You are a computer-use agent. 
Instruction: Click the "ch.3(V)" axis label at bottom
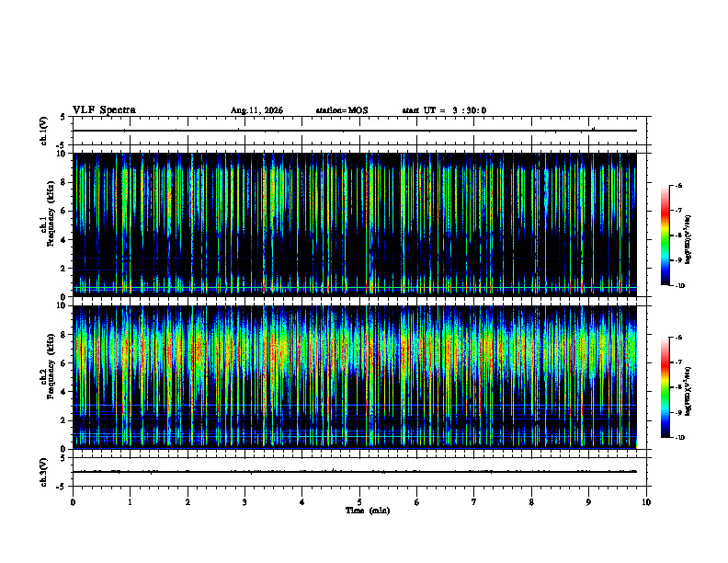43,472
